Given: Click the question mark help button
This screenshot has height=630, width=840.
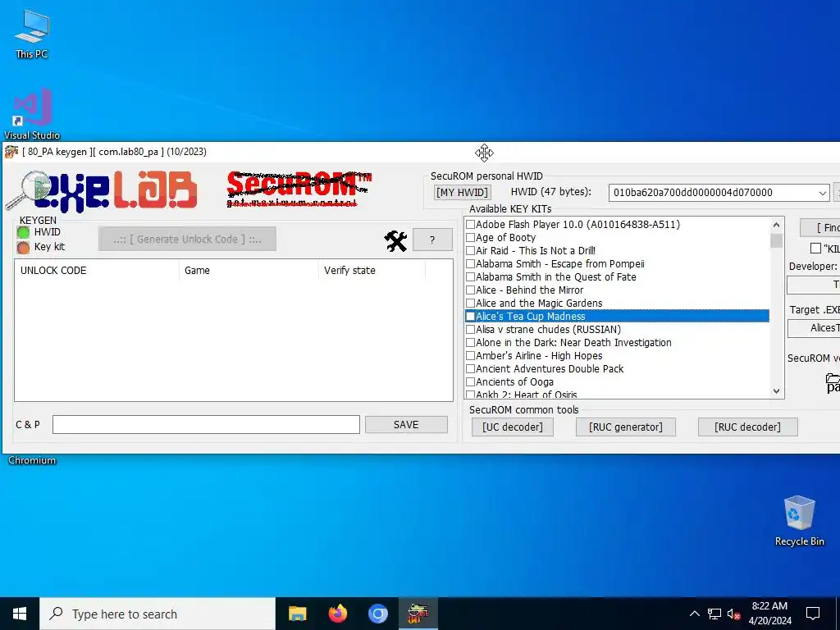Looking at the screenshot, I should click(x=432, y=240).
